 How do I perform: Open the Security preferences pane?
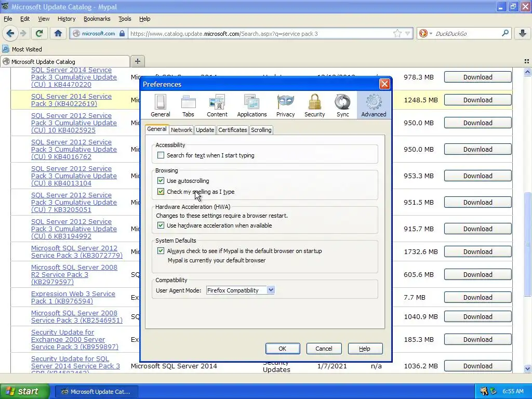(314, 105)
